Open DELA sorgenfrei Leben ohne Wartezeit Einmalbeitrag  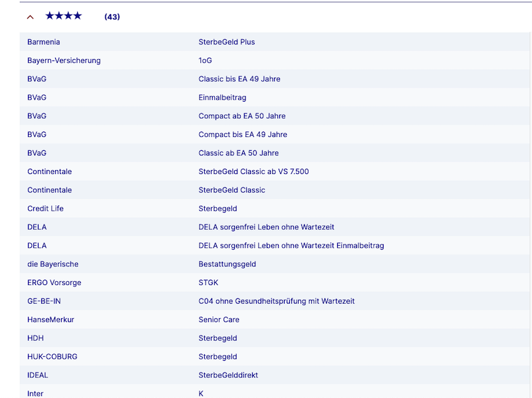[x=291, y=245]
